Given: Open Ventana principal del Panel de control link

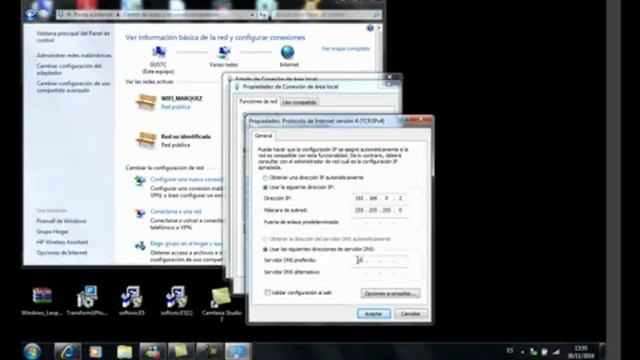Looking at the screenshot, I should [x=73, y=37].
